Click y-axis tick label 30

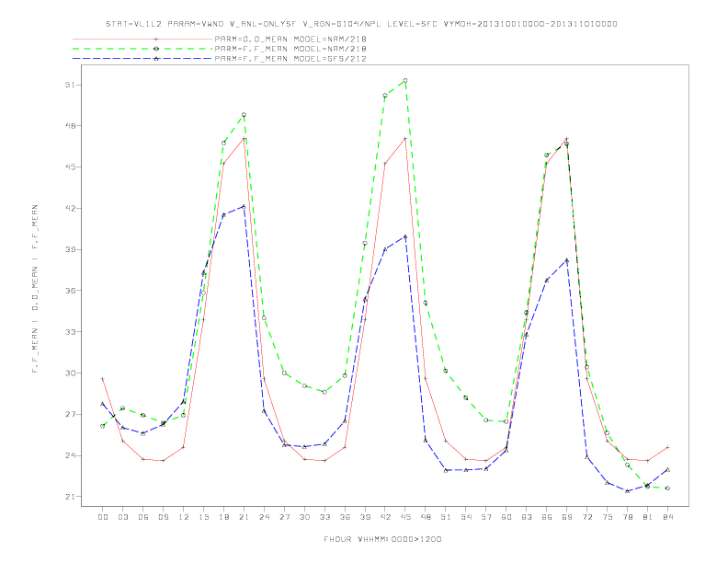tap(71, 373)
